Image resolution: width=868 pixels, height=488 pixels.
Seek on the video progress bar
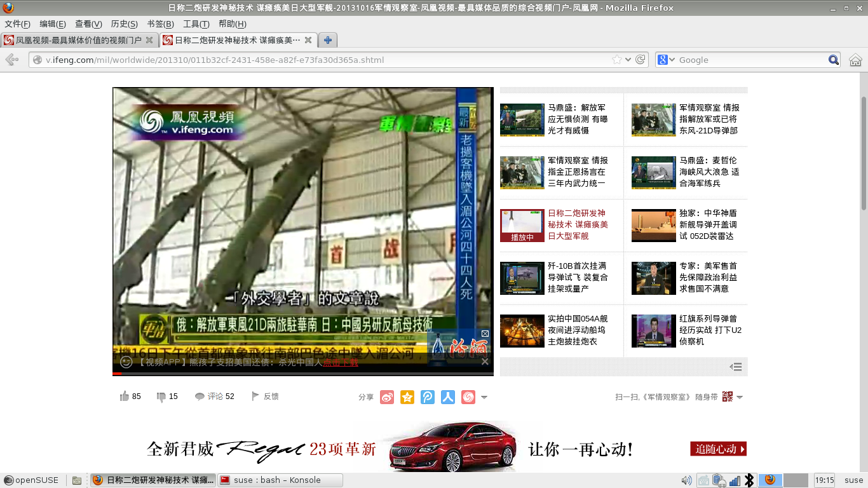(303, 374)
